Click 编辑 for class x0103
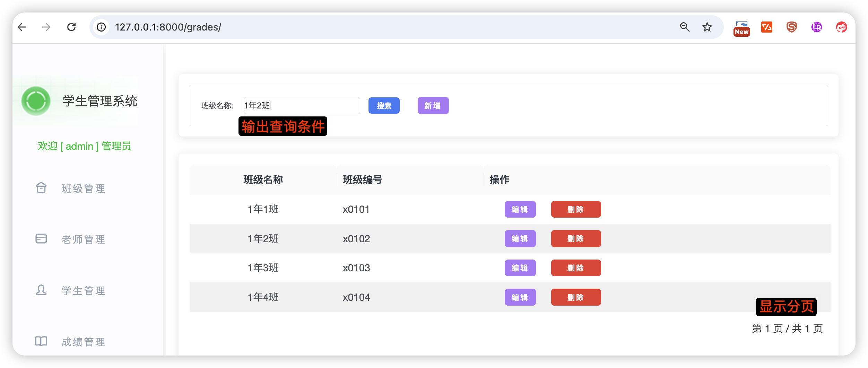This screenshot has width=868, height=368. tap(520, 268)
